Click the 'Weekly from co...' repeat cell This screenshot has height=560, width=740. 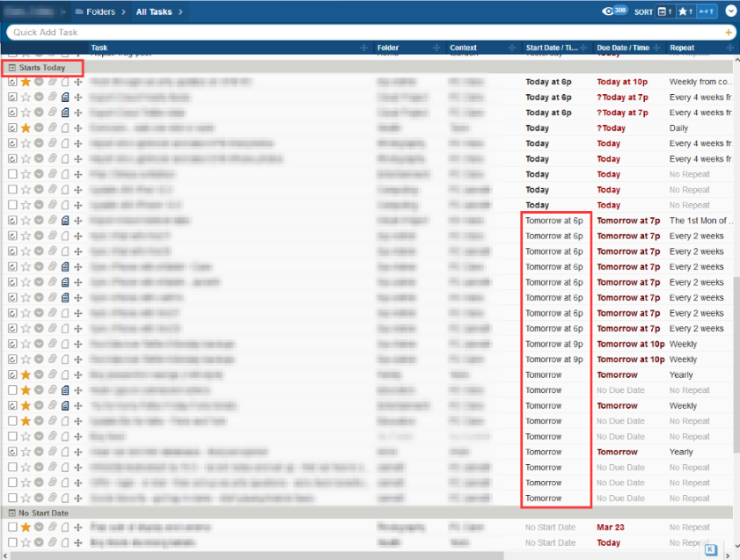[700, 82]
